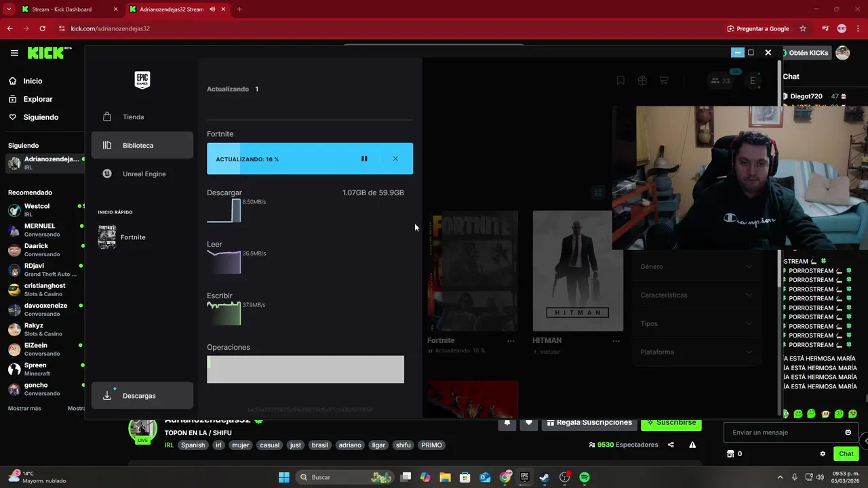Open the Fortnite three-dots options menu
Screen dimensions: 868x488
pyautogui.click(x=511, y=341)
